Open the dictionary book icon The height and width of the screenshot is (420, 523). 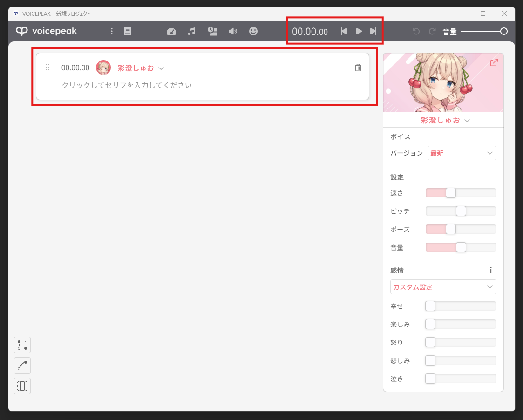[128, 31]
